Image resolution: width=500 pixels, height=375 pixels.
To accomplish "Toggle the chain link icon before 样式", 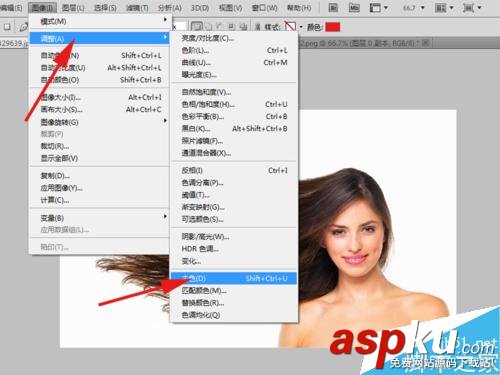I will pos(258,27).
